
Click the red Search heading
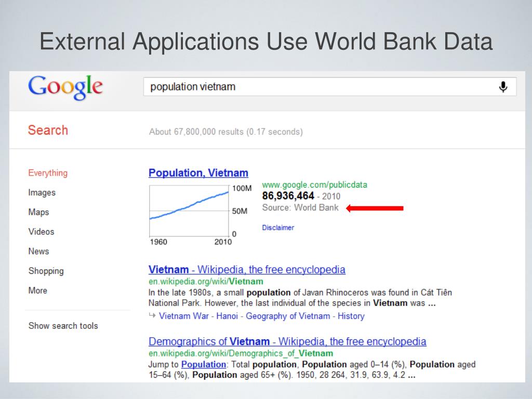tap(48, 130)
